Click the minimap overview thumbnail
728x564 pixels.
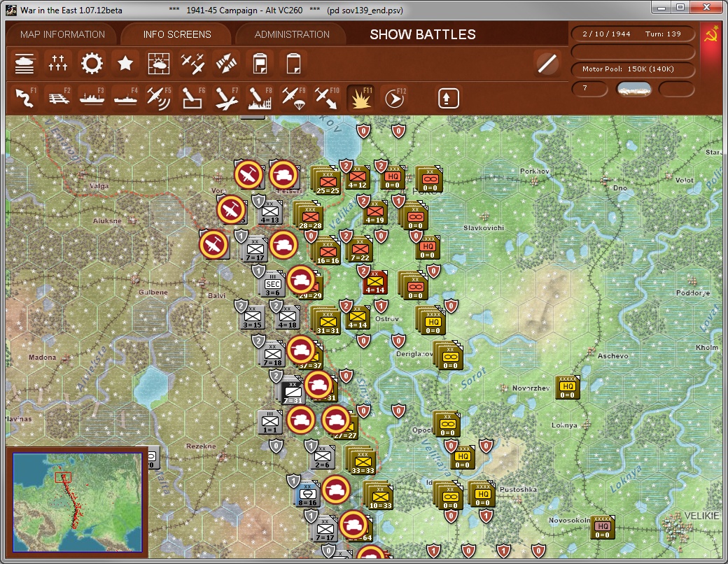click(77, 502)
